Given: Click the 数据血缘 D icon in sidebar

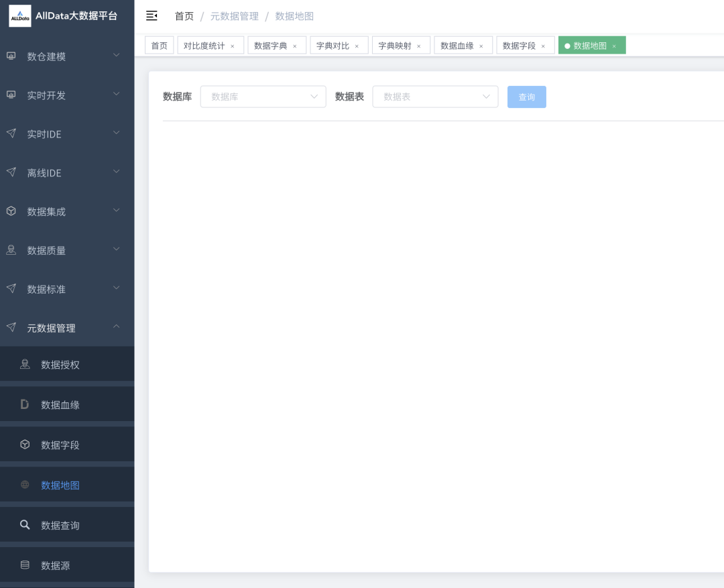Looking at the screenshot, I should [25, 404].
